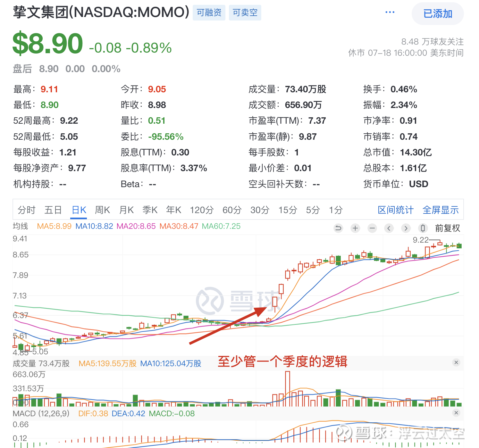The width and height of the screenshot is (479, 448).
Task: Click the 52周最高 9.22 value
Action: 69,120
